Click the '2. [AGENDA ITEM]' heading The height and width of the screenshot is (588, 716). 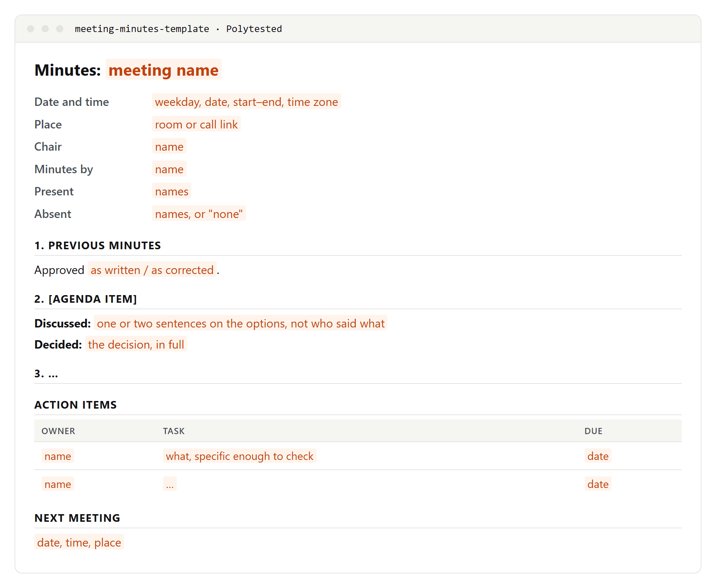click(x=85, y=299)
